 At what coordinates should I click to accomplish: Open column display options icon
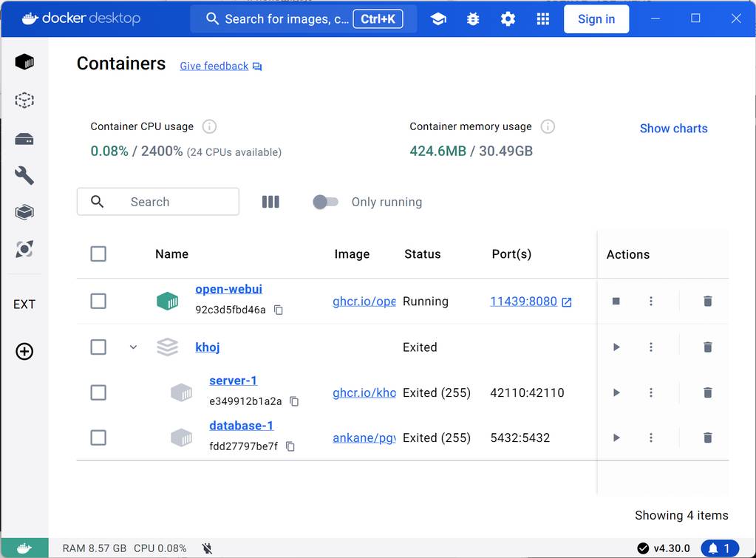(x=270, y=202)
